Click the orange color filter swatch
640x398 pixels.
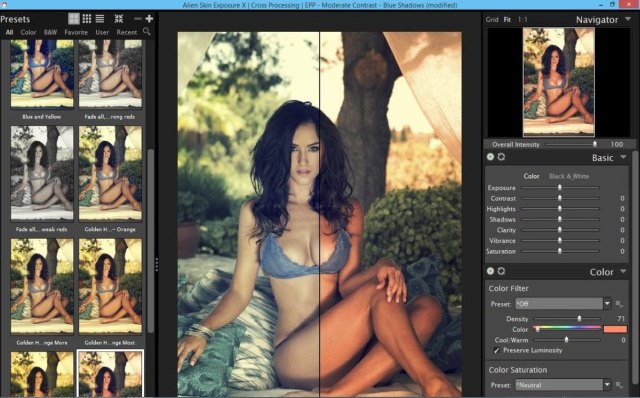[x=615, y=329]
